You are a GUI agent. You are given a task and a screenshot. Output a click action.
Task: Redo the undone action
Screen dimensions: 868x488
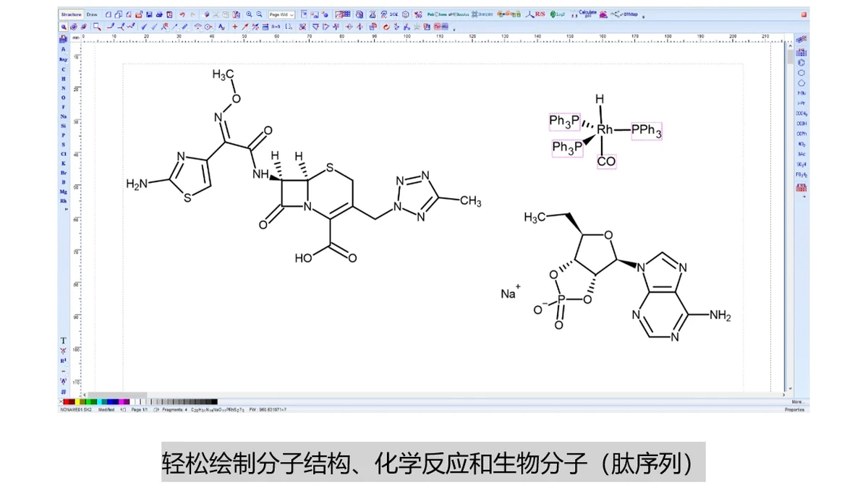pyautogui.click(x=192, y=14)
